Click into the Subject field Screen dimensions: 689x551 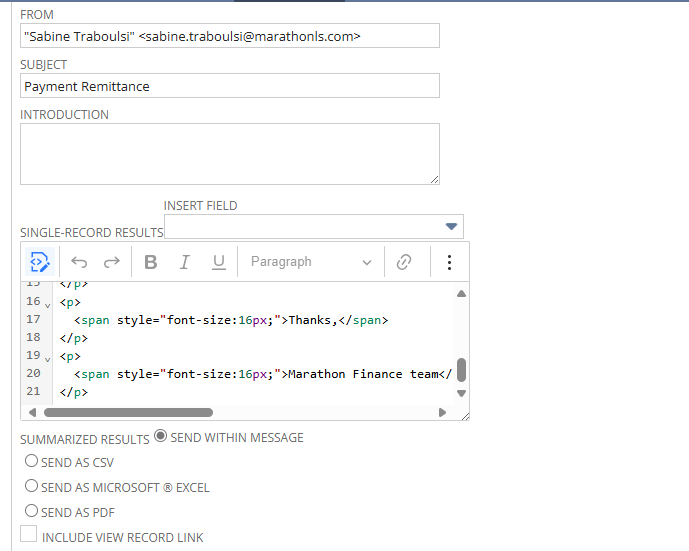(x=230, y=86)
